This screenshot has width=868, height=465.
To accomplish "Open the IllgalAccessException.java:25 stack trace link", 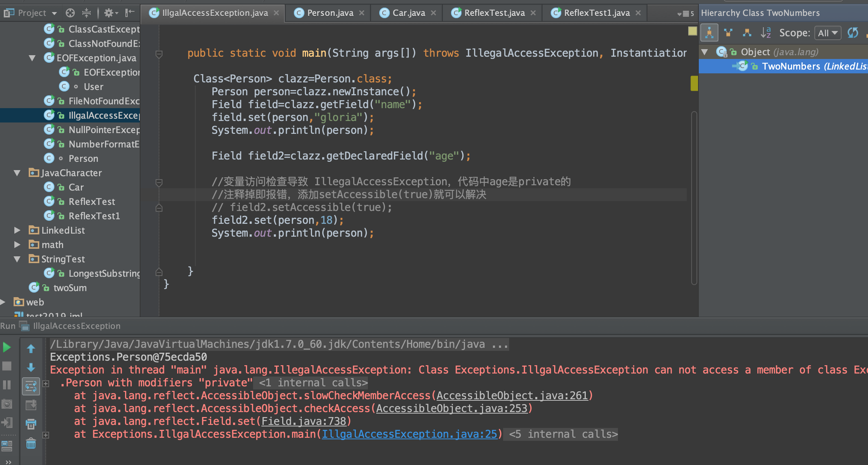I will pos(409,434).
